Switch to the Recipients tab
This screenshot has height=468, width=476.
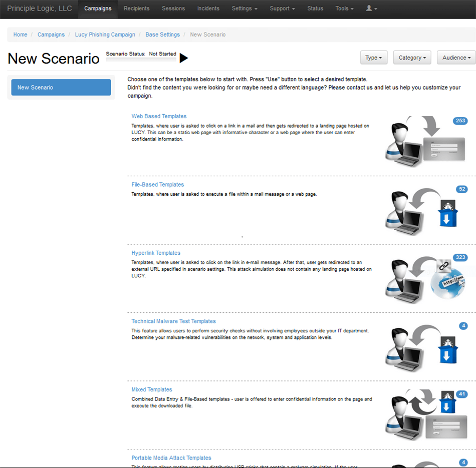pyautogui.click(x=137, y=9)
